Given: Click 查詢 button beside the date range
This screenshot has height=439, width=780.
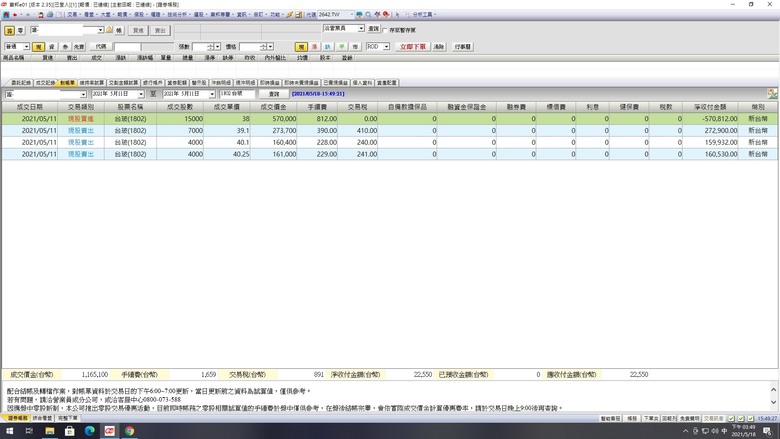Looking at the screenshot, I should pyautogui.click(x=274, y=94).
